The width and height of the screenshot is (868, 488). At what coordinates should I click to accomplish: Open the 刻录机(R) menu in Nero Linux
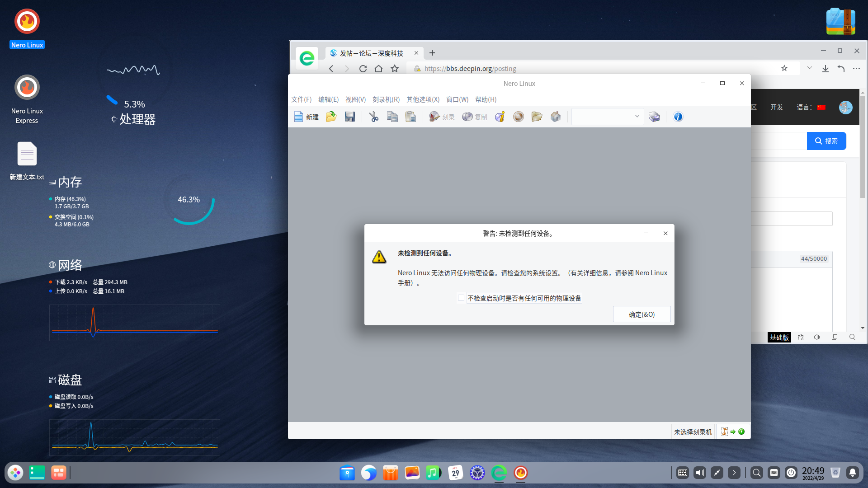coord(386,99)
